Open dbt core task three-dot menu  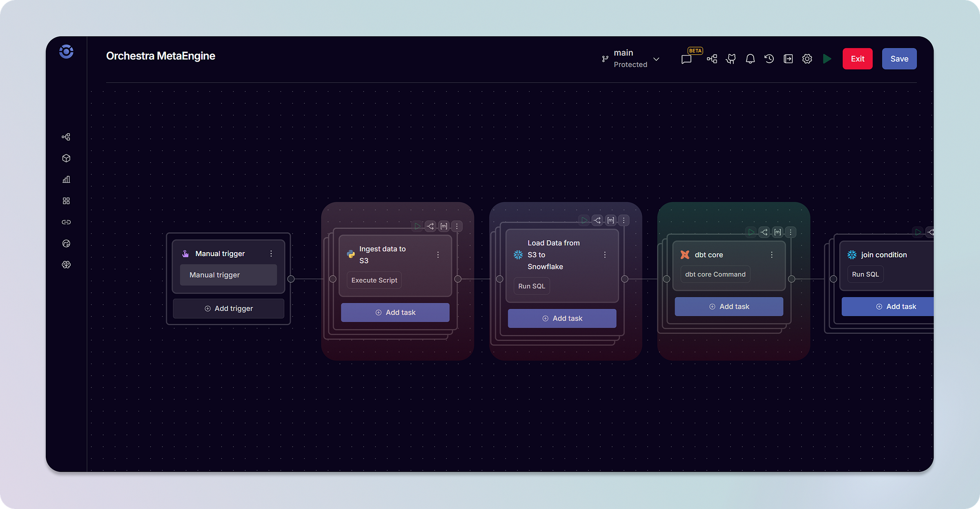click(x=772, y=254)
